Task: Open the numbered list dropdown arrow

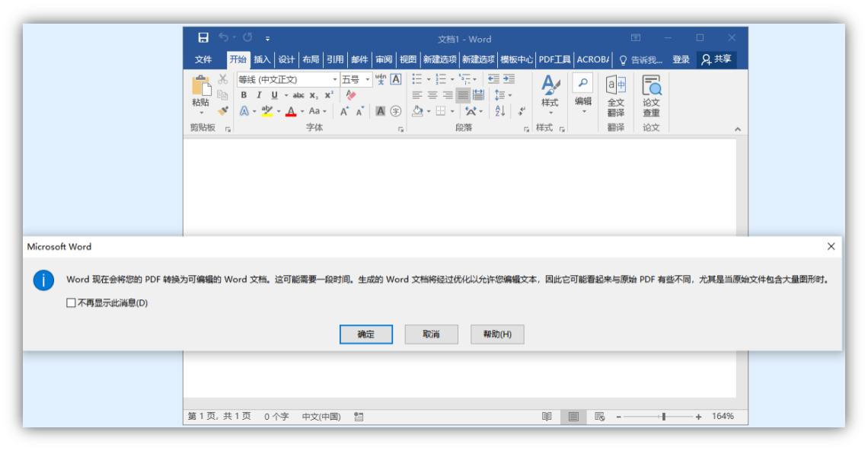Action: [x=452, y=80]
